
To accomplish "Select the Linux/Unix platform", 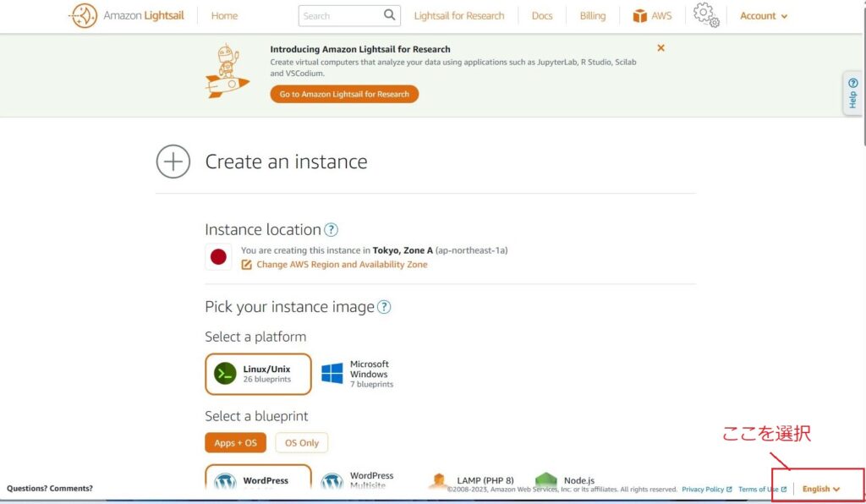I will [x=258, y=375].
